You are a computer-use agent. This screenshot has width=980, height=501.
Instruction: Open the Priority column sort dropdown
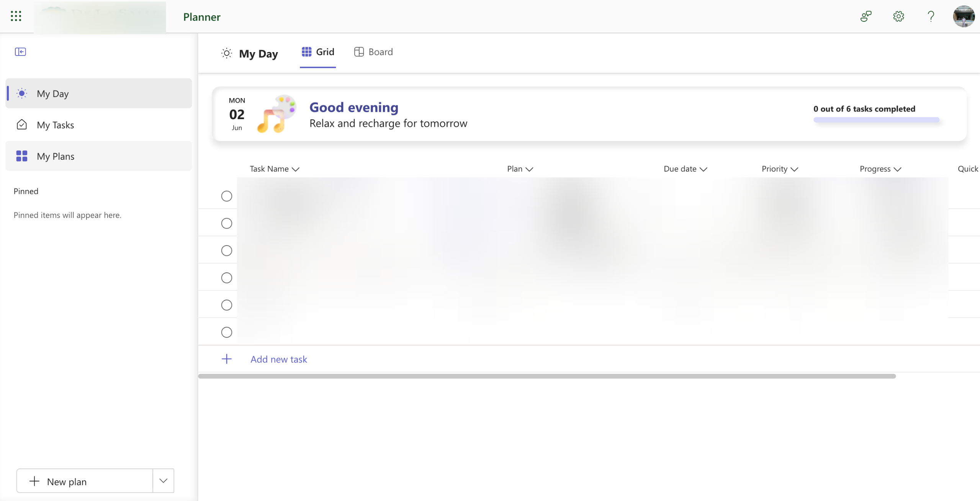coord(794,169)
